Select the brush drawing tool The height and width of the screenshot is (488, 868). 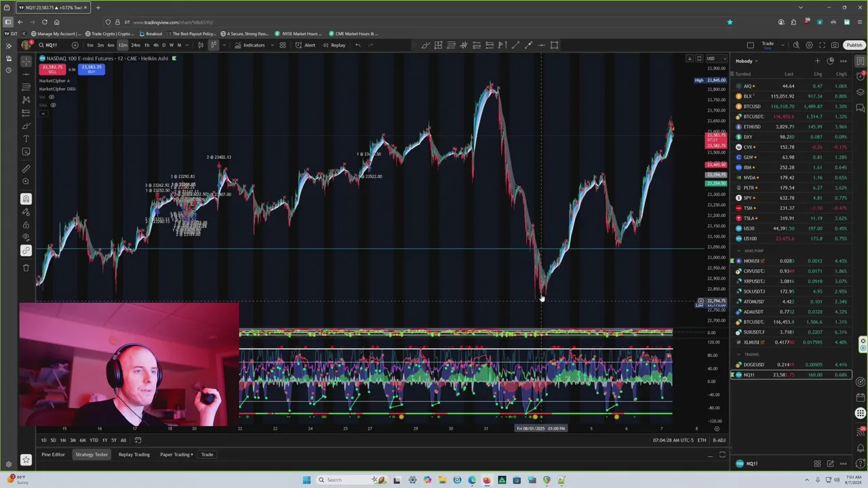[26, 126]
